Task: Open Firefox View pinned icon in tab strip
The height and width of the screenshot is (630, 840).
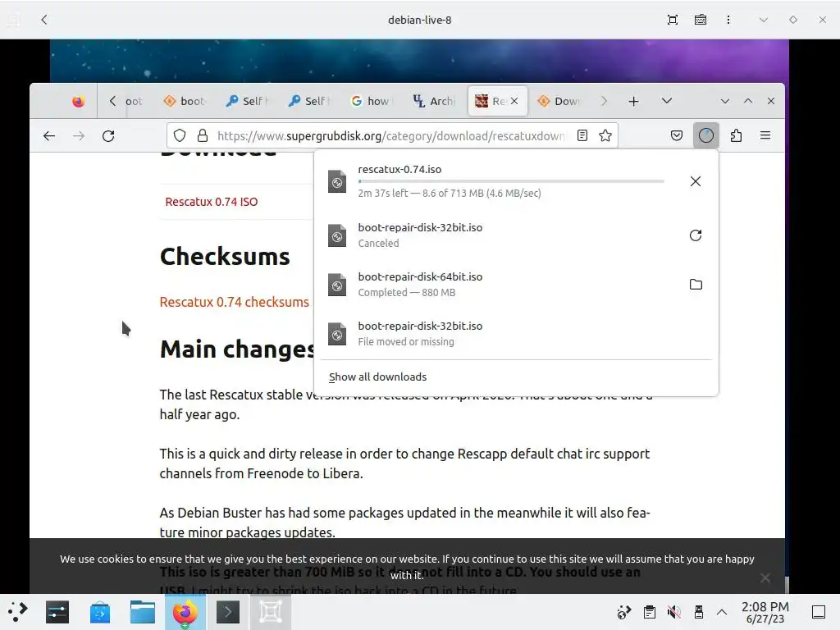Action: [x=78, y=101]
